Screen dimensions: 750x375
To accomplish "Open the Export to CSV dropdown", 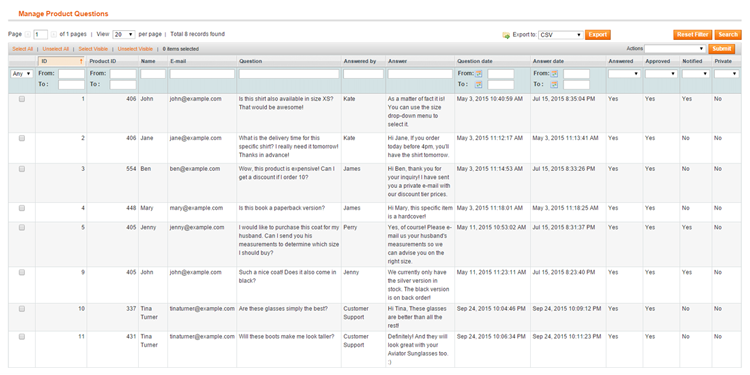I will point(560,35).
